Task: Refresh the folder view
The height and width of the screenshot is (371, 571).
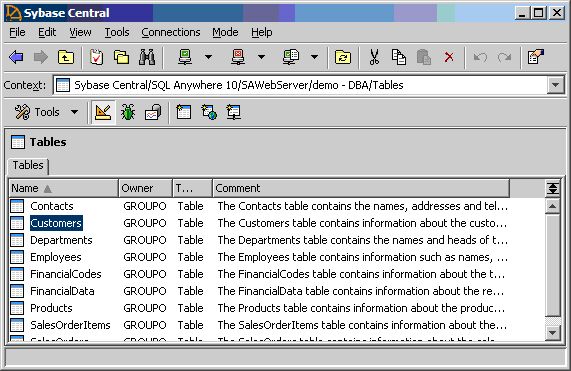Action: (x=343, y=57)
